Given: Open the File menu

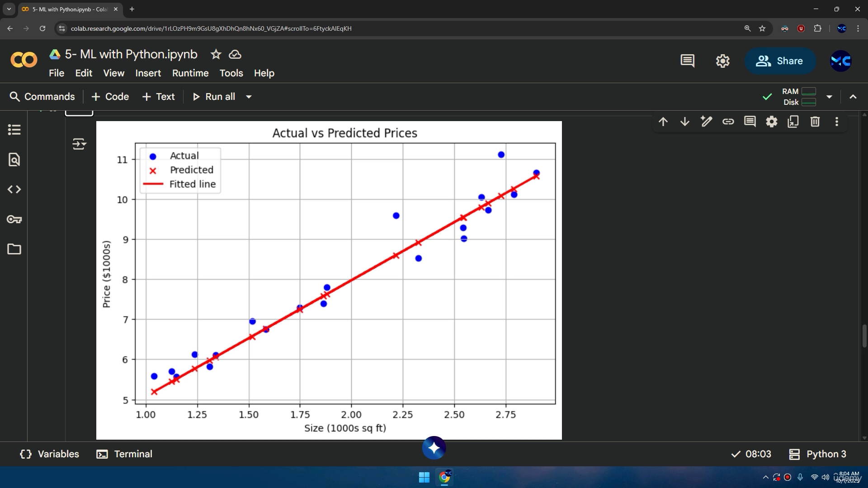Looking at the screenshot, I should 57,73.
